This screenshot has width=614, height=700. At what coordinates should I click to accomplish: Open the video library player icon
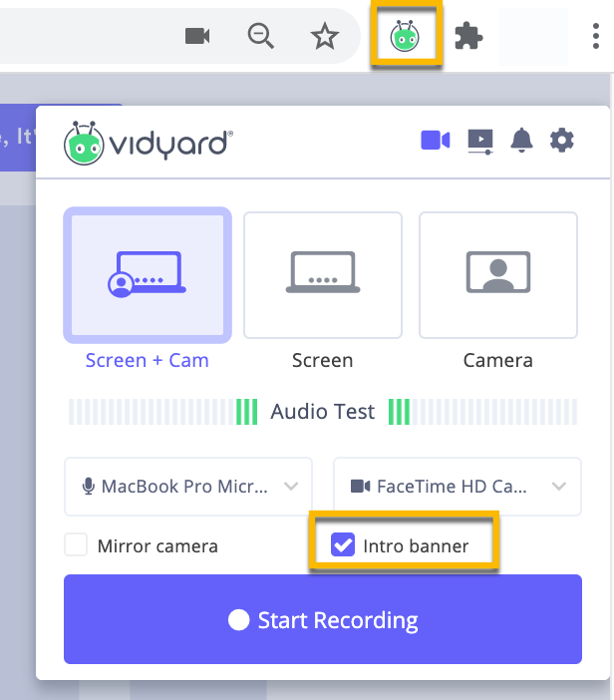point(480,142)
